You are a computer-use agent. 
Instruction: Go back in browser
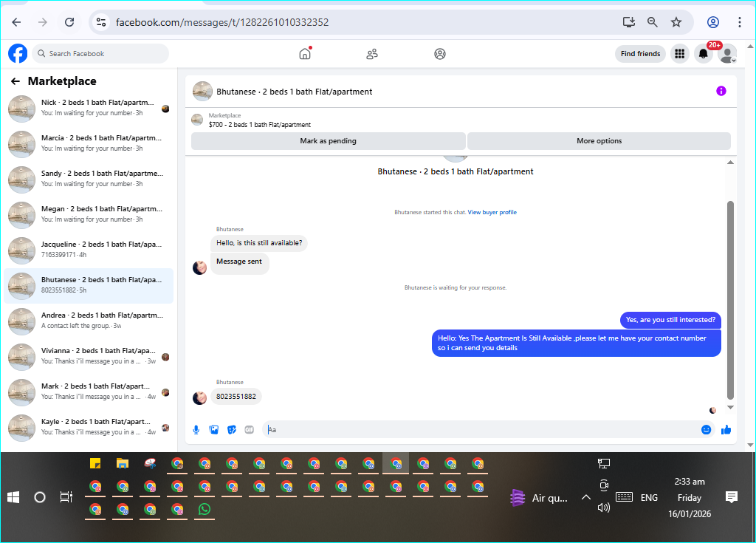(16, 22)
